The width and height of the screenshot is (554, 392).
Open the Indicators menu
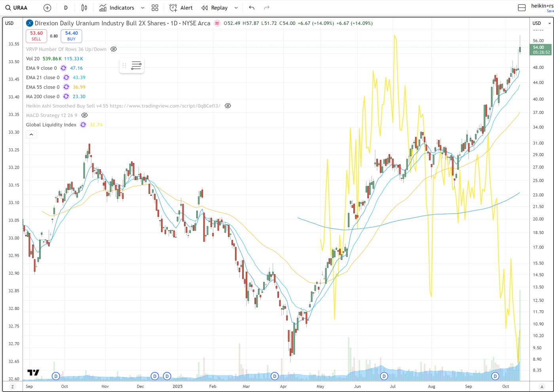pyautogui.click(x=117, y=8)
